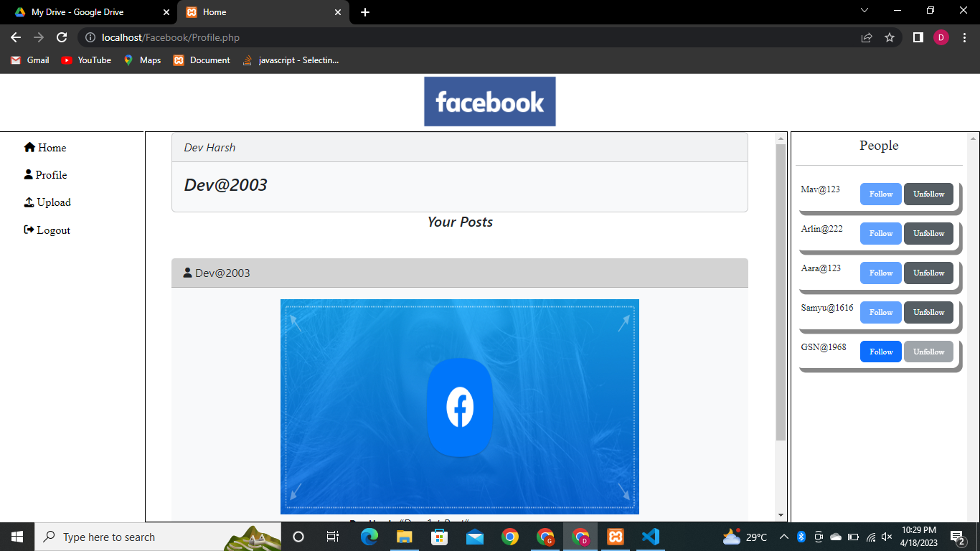Open the Chrome tab search dropdown

864,11
